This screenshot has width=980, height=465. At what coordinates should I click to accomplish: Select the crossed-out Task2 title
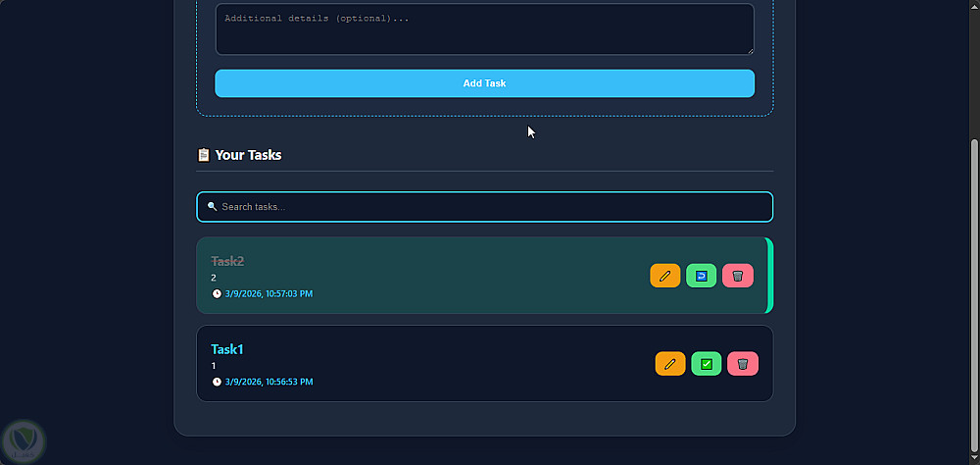[227, 261]
